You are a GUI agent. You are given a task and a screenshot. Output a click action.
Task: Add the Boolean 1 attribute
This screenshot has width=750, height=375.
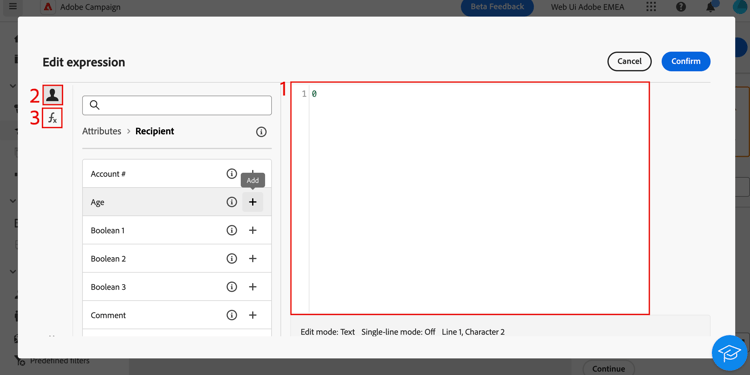pyautogui.click(x=253, y=231)
